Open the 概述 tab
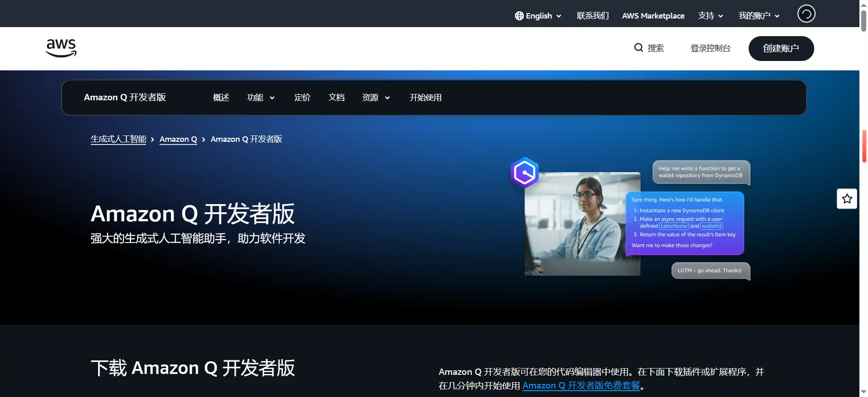 [221, 98]
